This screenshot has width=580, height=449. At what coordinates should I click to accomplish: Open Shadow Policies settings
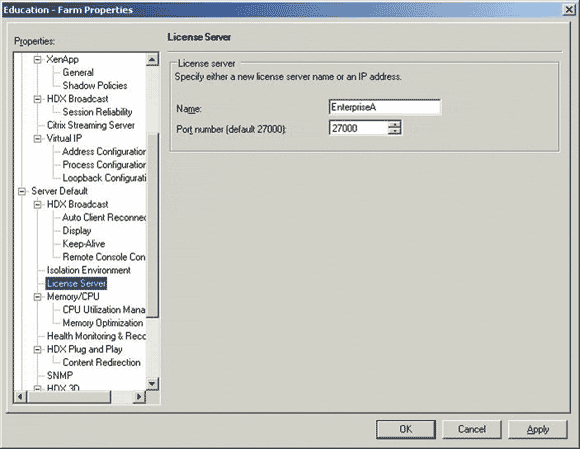(95, 85)
